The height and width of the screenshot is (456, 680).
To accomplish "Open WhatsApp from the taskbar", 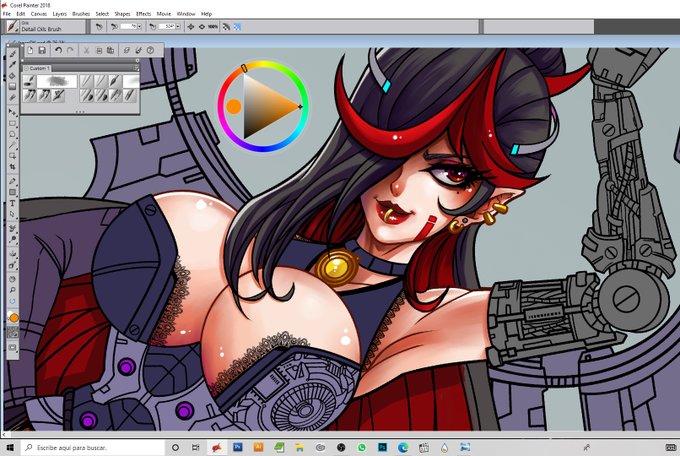I will coord(362,447).
